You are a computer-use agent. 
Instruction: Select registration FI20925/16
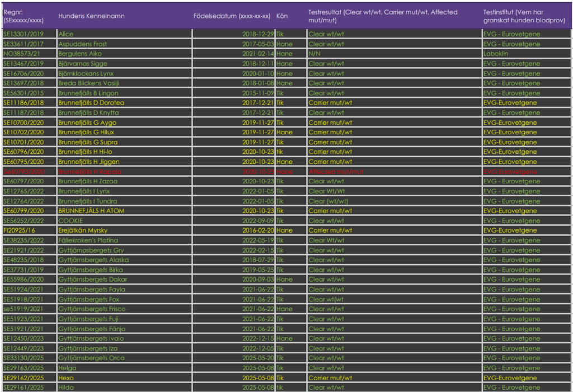click(29, 230)
